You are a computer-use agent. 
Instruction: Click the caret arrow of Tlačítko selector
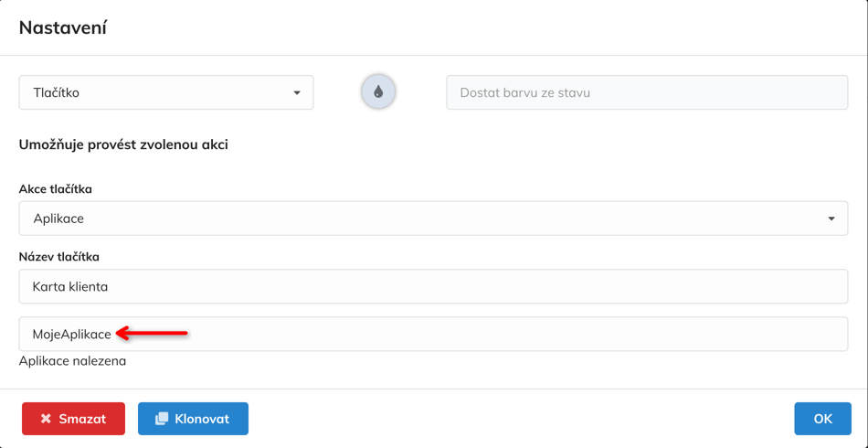(297, 92)
